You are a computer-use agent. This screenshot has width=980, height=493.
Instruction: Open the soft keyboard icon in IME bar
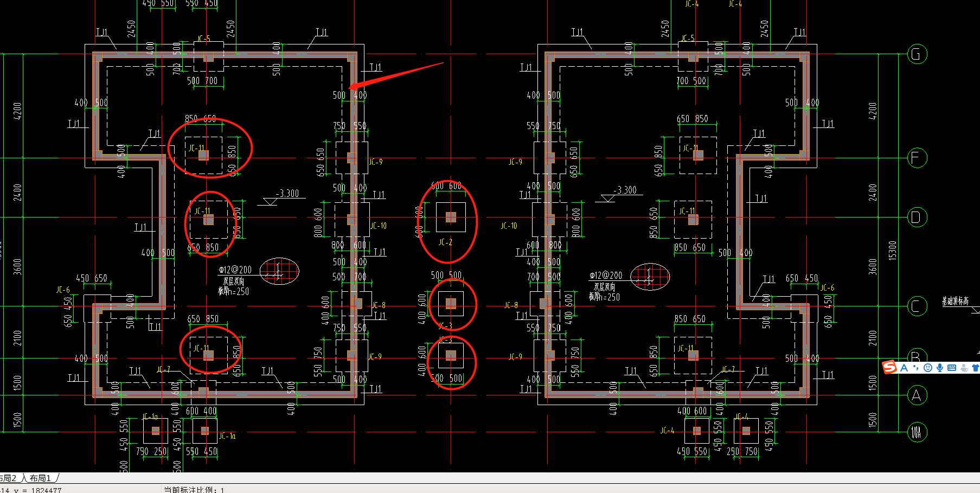coord(952,368)
